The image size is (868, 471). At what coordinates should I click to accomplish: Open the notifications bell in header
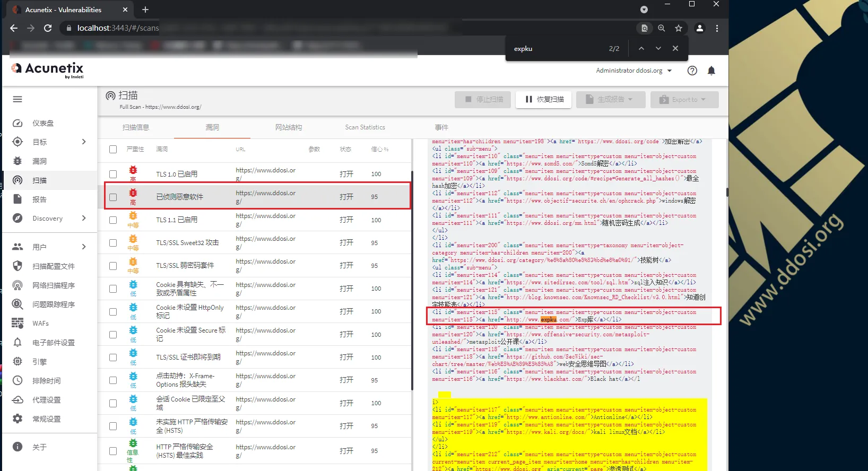(711, 71)
